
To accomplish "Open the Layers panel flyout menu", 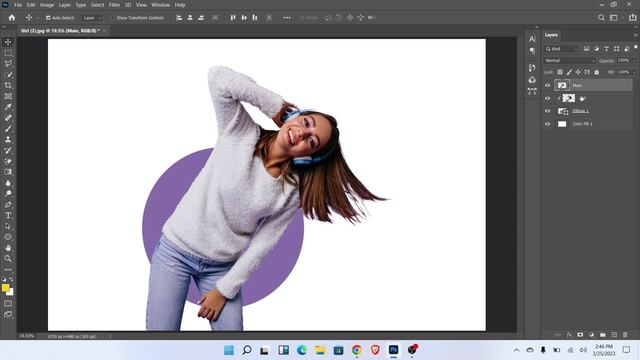I will click(635, 35).
